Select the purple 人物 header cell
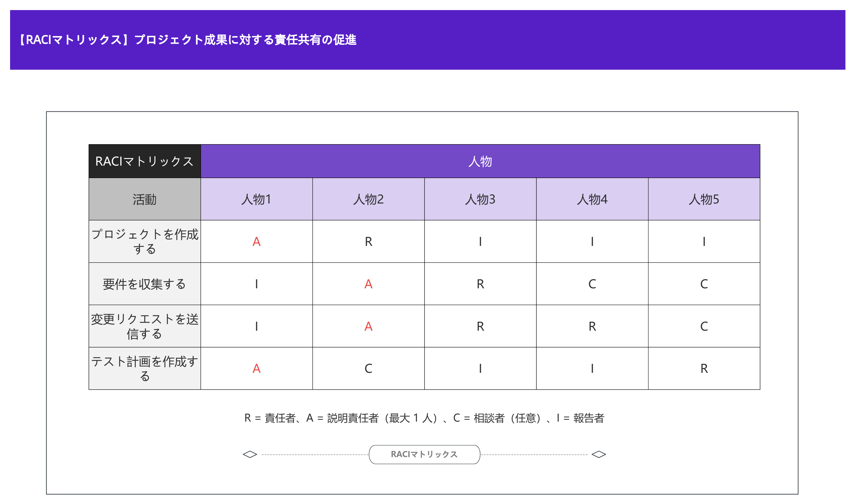 coord(480,161)
